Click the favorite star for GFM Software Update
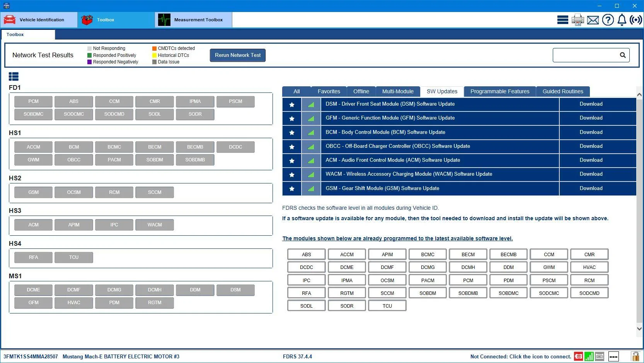The image size is (644, 363). [x=292, y=118]
